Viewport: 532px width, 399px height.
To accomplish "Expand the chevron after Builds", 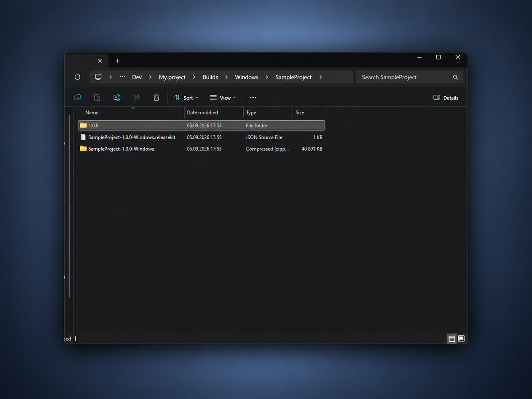I will 226,77.
